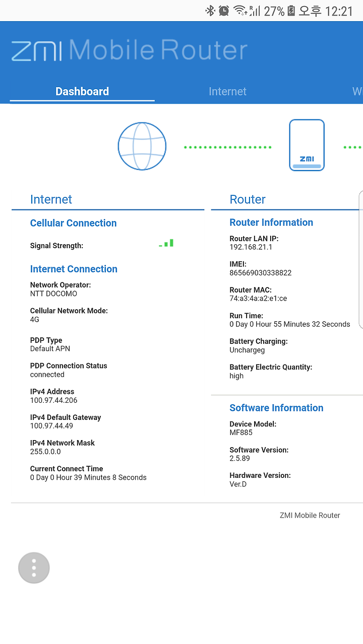Tap the signal strength bars indicator
This screenshot has height=644, width=363.
(166, 243)
